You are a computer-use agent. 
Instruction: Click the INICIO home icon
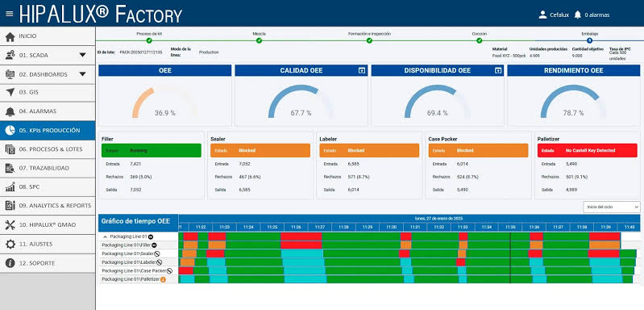[x=10, y=36]
